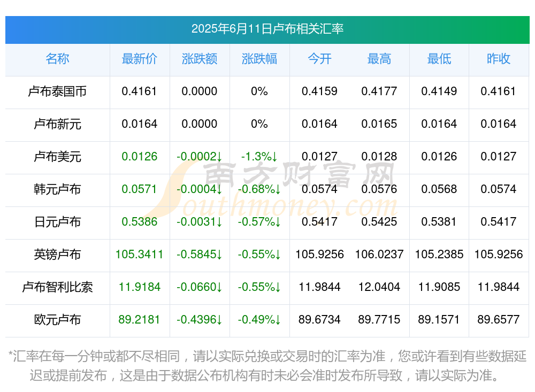Screen dimensions: 535x392
Task: Select the 昨收 column header
Action: pos(499,59)
